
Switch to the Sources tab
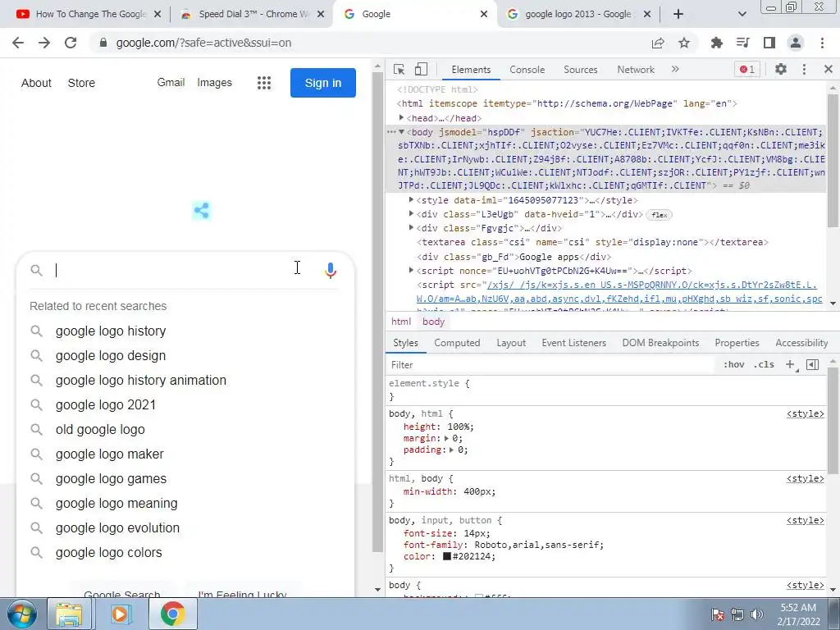580,70
